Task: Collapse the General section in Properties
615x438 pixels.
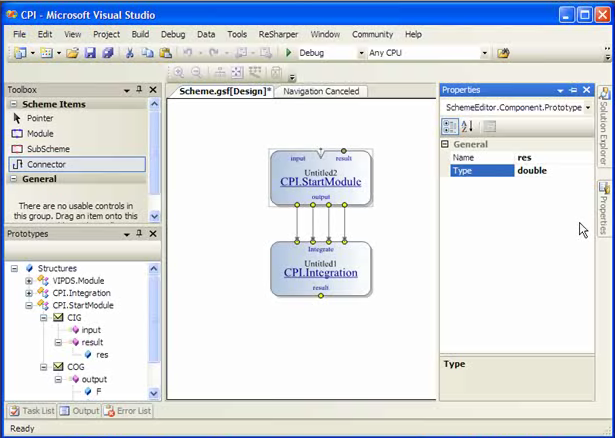Action: click(446, 144)
